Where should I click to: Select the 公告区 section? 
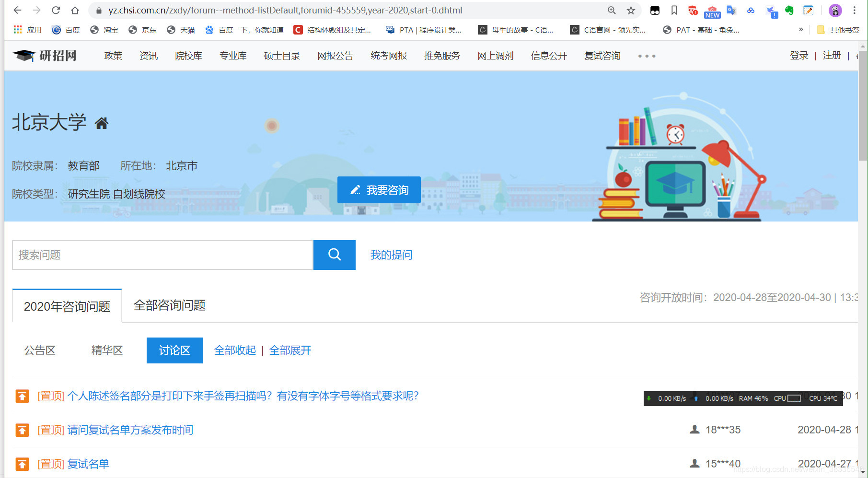tap(40, 350)
